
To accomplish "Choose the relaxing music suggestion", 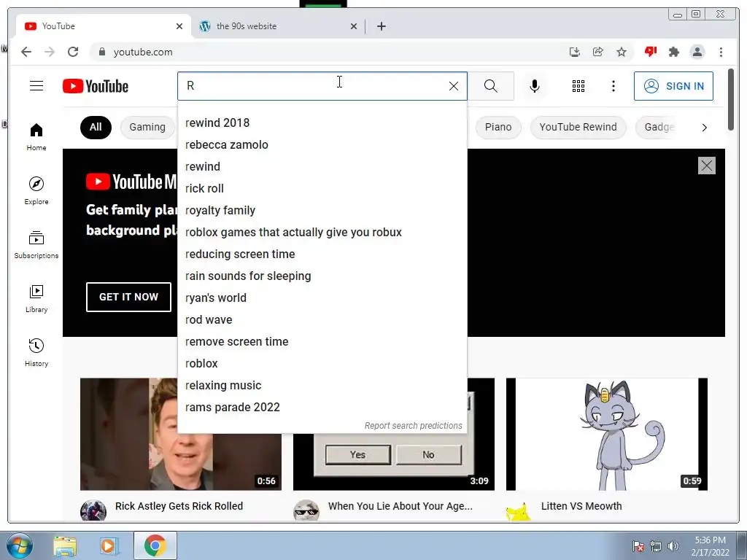I will click(x=322, y=386).
